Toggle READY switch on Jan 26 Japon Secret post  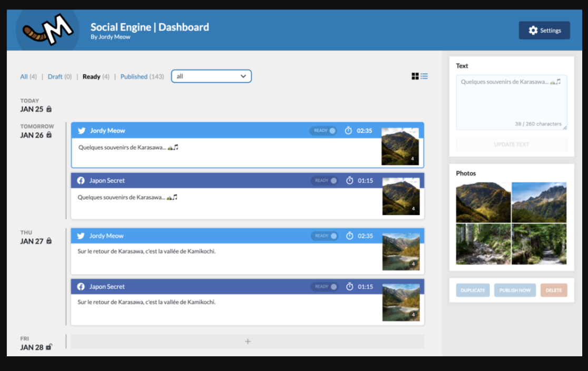point(325,180)
